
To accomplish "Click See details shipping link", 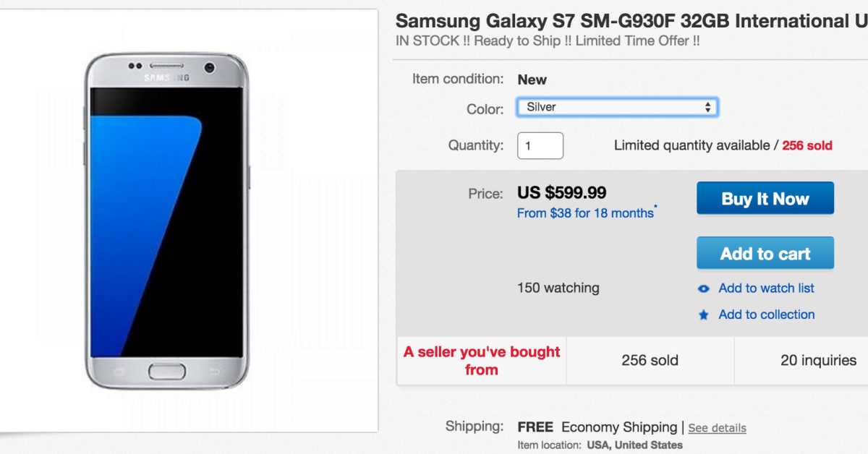I will pos(717,428).
